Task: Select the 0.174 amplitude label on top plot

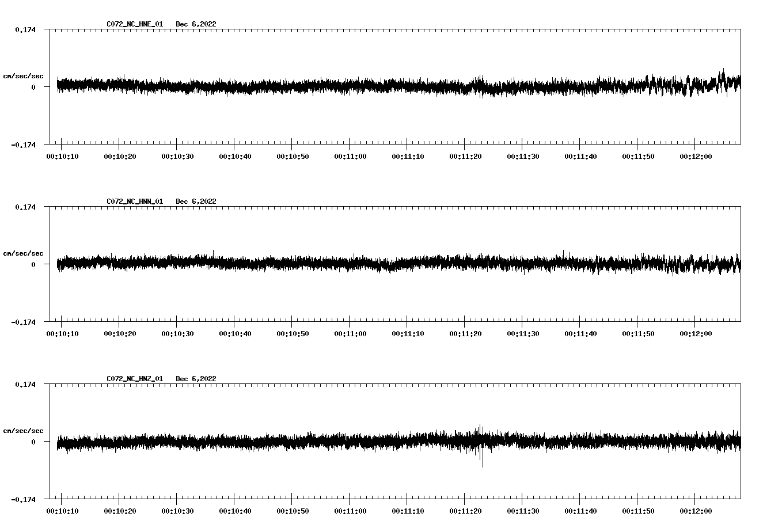Action: tap(26, 29)
